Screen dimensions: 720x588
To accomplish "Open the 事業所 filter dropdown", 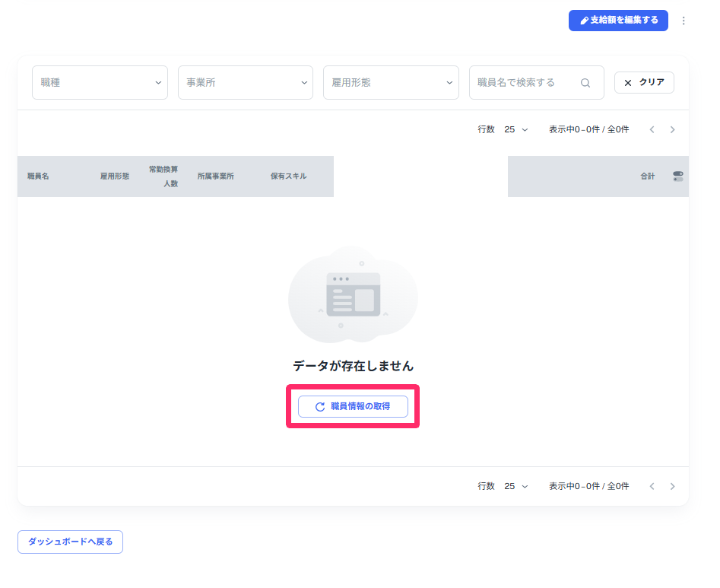I will click(x=245, y=82).
